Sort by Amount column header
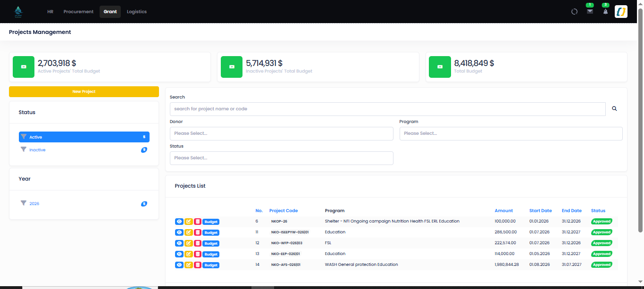644x289 pixels. pos(504,211)
